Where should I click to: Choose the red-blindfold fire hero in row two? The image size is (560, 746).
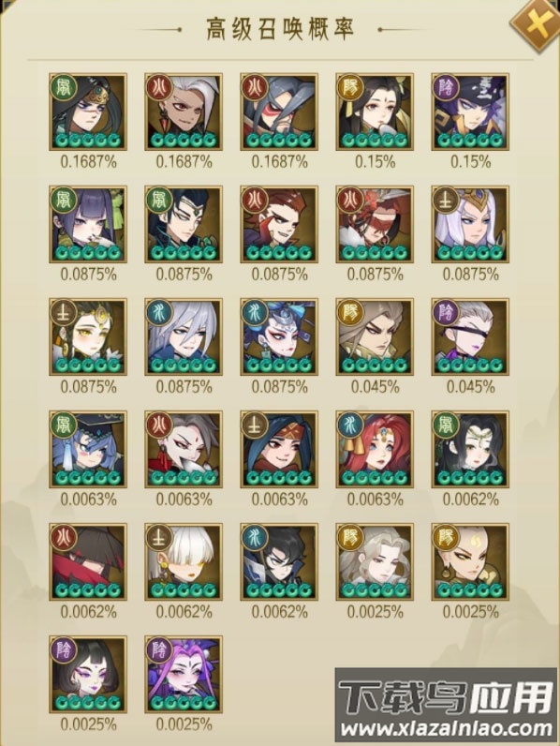pyautogui.click(x=375, y=225)
